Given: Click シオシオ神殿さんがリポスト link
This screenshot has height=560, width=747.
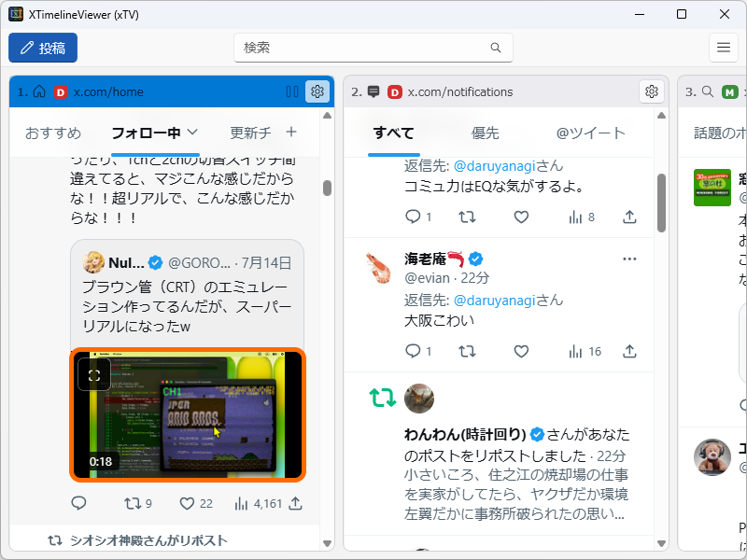Looking at the screenshot, I should click(148, 540).
